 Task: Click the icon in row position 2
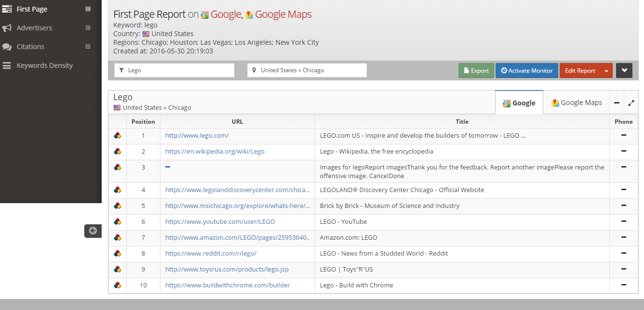tap(118, 151)
